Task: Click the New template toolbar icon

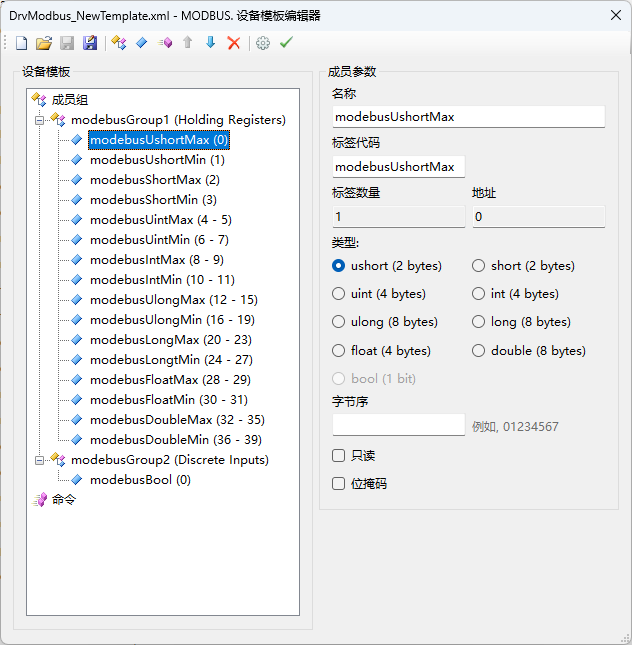Action: click(x=21, y=43)
